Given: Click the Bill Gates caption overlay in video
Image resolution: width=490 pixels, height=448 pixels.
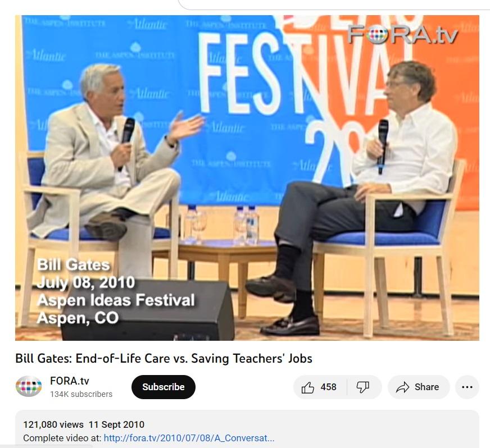Looking at the screenshot, I should (x=74, y=265).
